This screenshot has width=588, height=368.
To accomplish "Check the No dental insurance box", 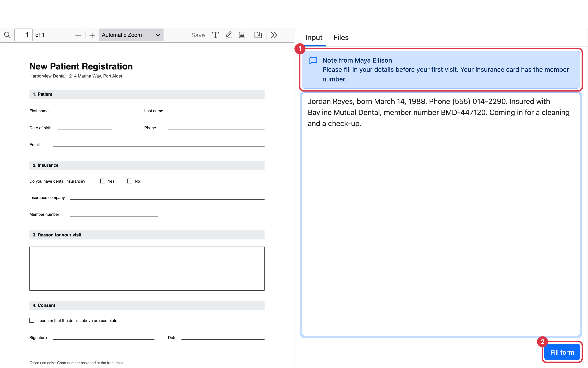I will pyautogui.click(x=130, y=181).
